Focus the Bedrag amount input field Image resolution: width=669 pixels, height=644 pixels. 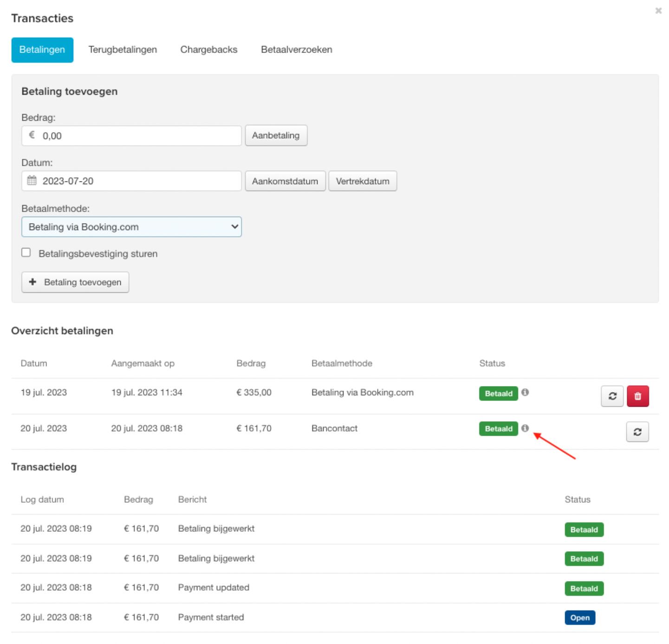[139, 136]
